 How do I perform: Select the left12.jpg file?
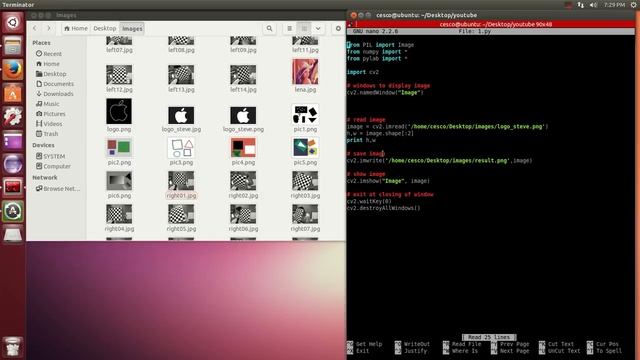119,79
